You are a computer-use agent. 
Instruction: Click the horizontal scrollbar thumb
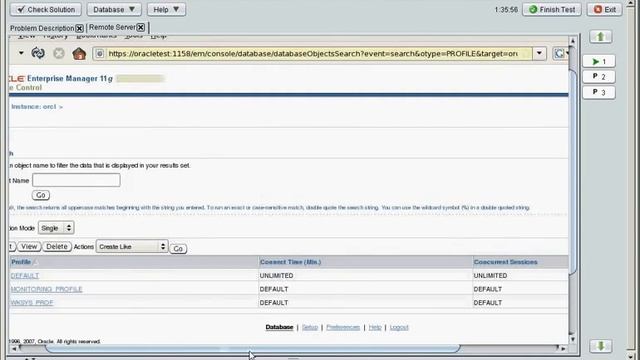point(252,349)
